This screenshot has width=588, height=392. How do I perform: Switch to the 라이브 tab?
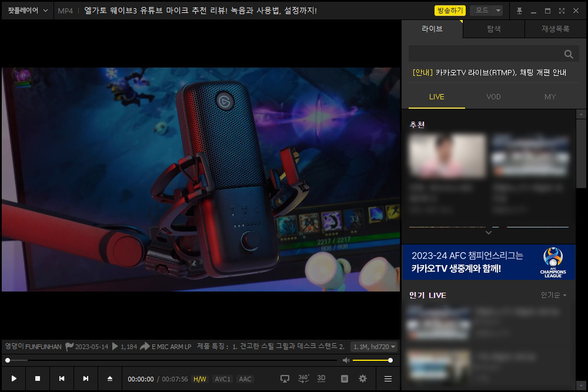click(x=432, y=29)
